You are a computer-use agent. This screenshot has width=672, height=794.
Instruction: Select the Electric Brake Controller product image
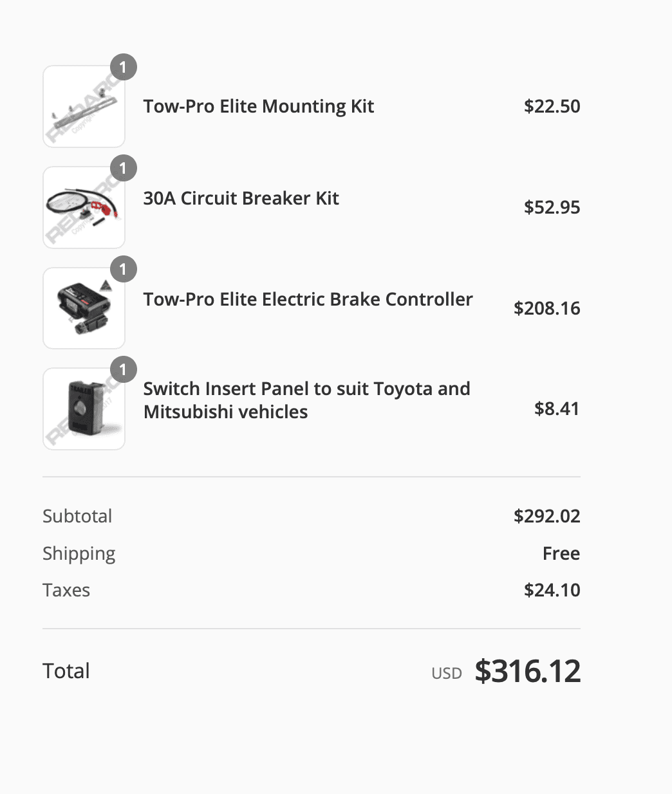pyautogui.click(x=84, y=308)
